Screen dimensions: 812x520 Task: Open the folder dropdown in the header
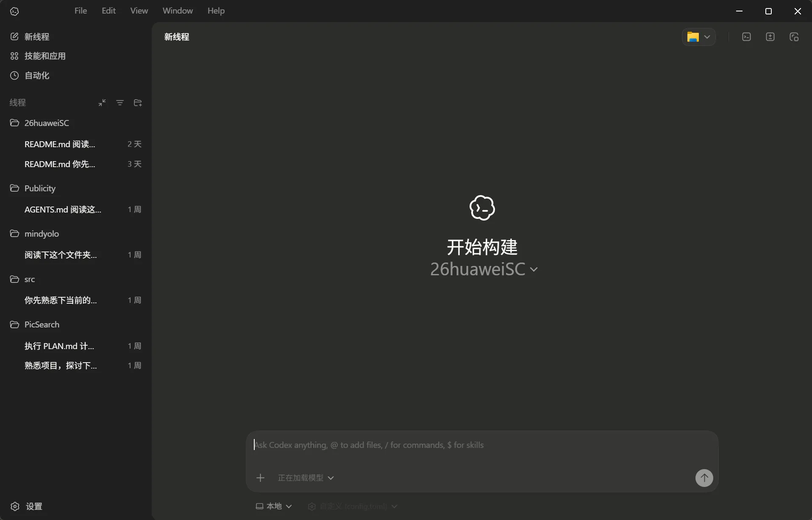pos(698,37)
